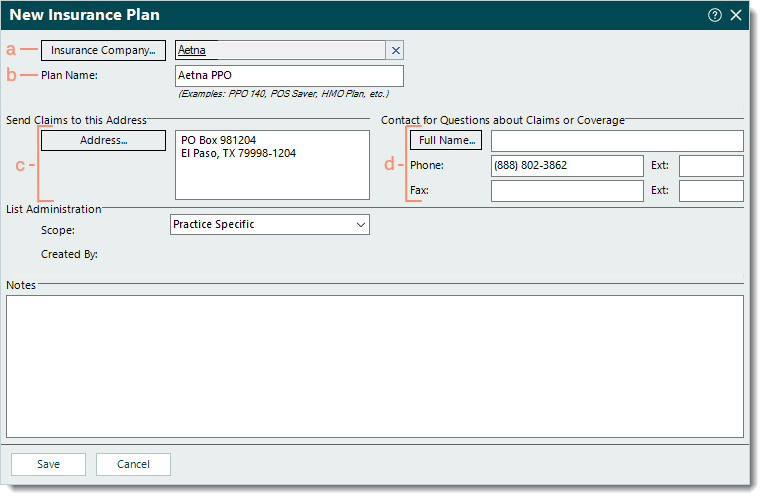Click the Phone Ext field
Image resolution: width=765 pixels, height=500 pixels.
tap(711, 166)
